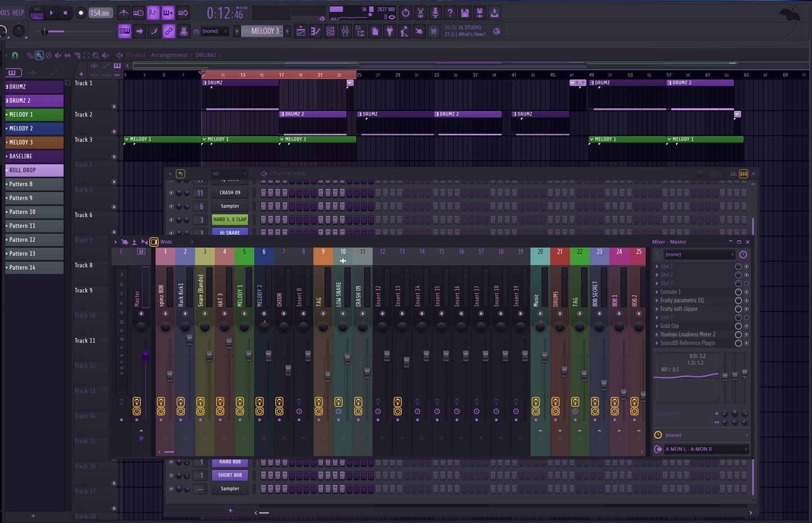Image resolution: width=812 pixels, height=523 pixels.
Task: Open the Playlist view icon
Action: pos(301,31)
